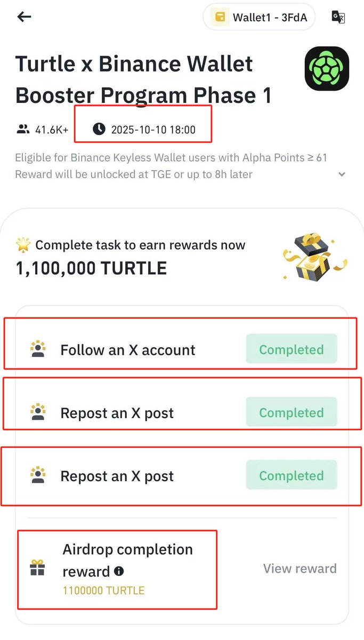Tap the back arrow
The width and height of the screenshot is (364, 640).
pos(25,17)
